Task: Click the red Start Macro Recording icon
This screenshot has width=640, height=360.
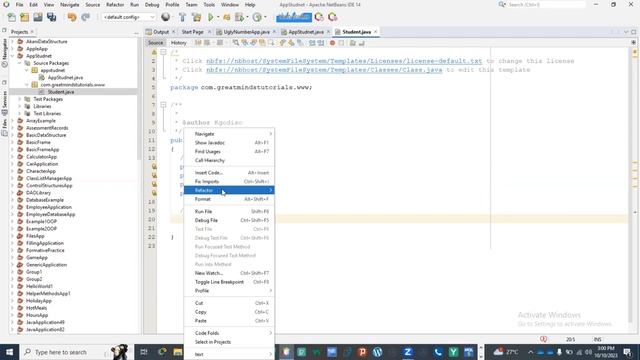Action: (332, 43)
